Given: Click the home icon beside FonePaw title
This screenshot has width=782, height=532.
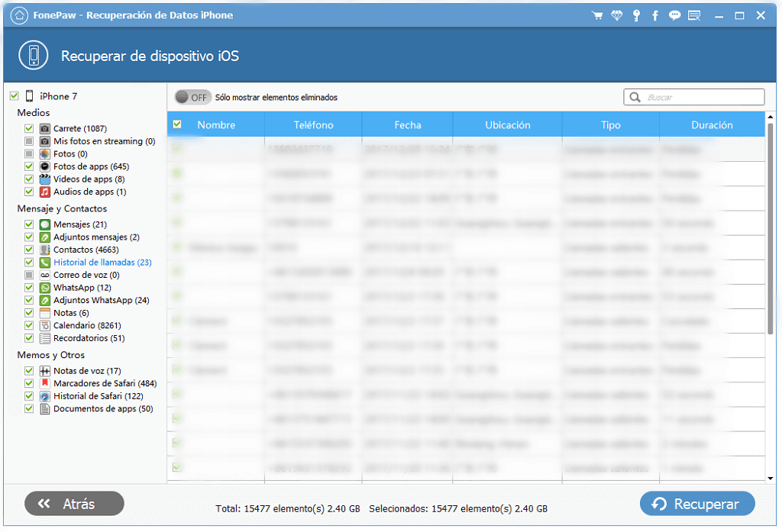Looking at the screenshot, I should pos(19,15).
